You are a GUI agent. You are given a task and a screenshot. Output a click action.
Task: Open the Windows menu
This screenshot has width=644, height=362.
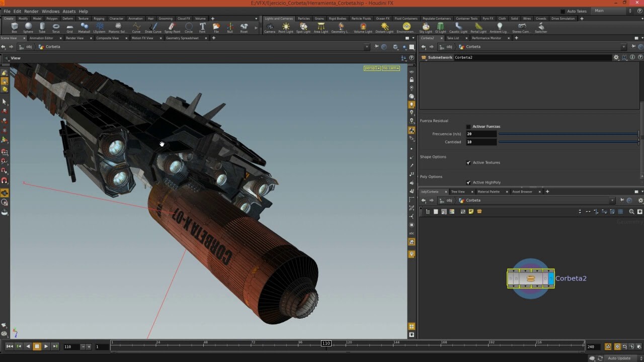(50, 11)
